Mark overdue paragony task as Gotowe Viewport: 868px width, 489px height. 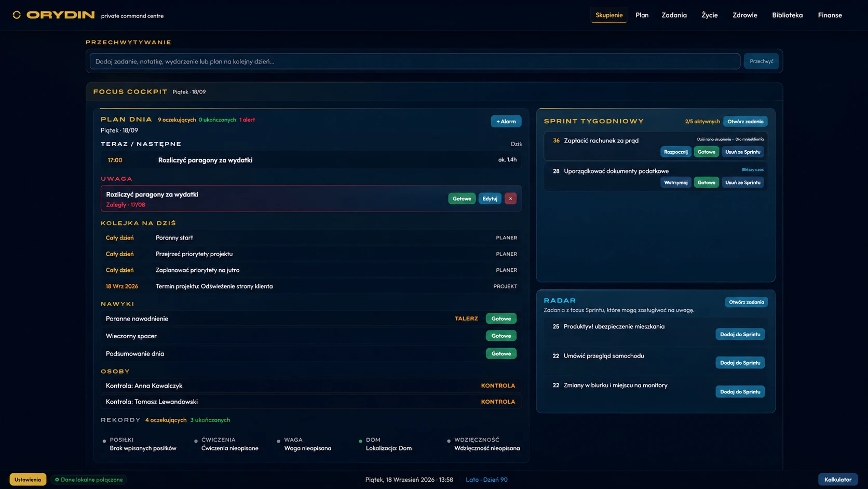(x=462, y=199)
